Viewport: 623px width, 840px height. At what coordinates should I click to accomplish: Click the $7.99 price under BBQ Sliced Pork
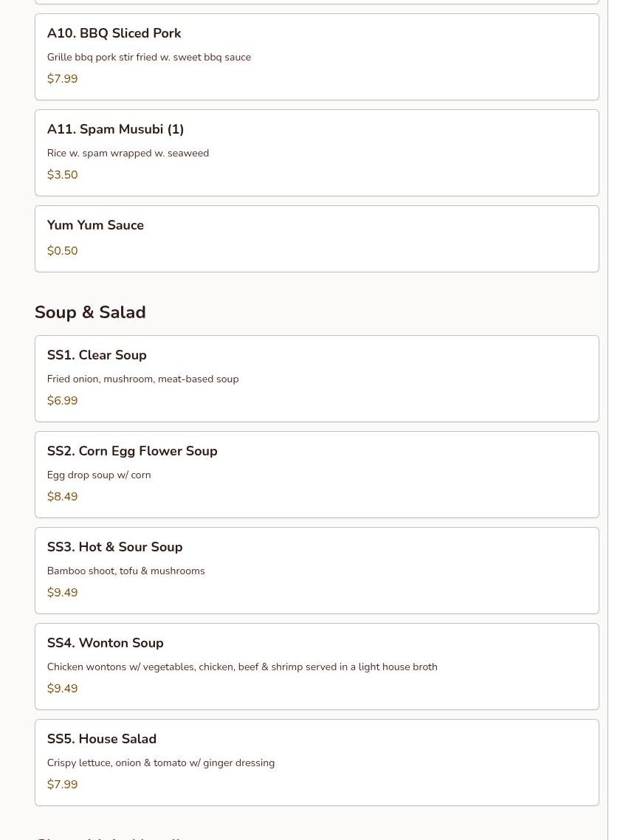62,79
